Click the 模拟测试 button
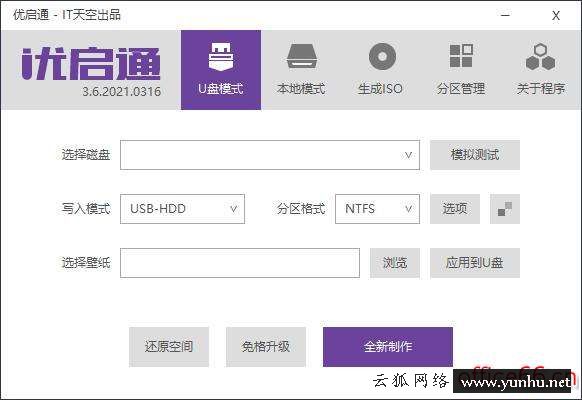Viewport: 582px width, 400px height. [x=475, y=155]
